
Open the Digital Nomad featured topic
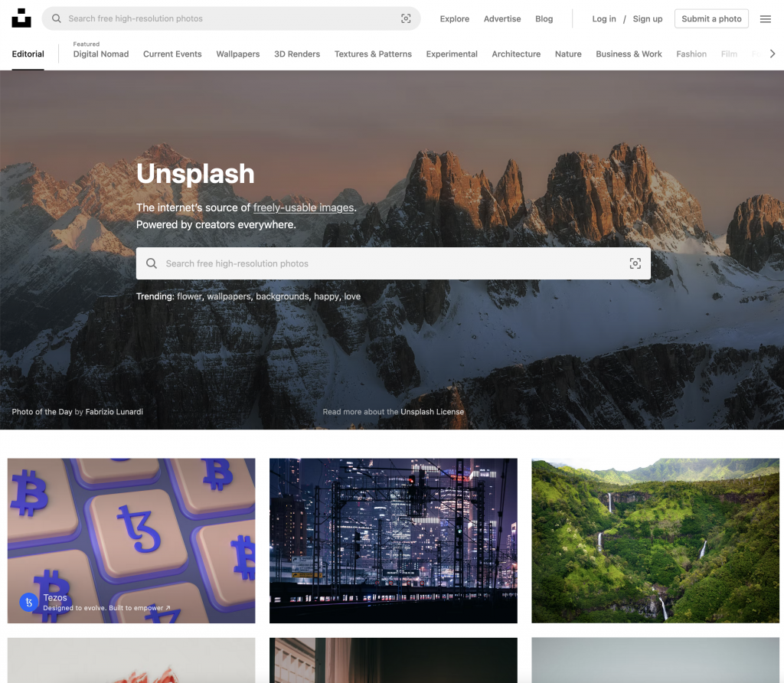click(101, 54)
